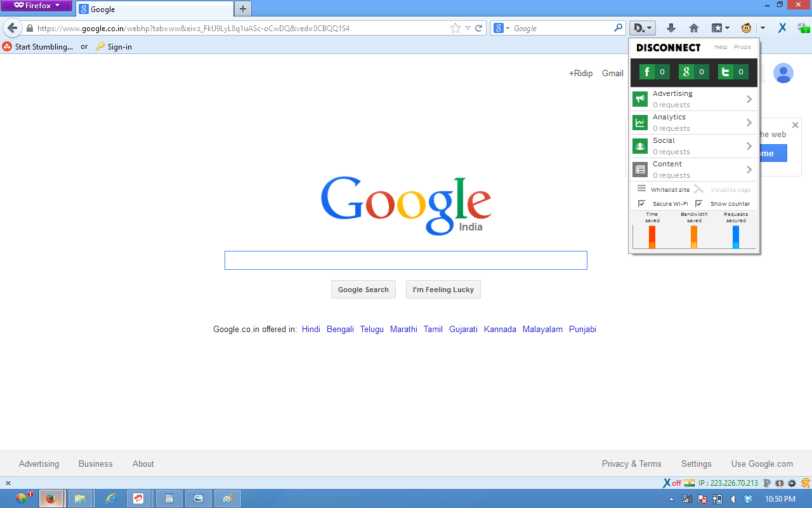The image size is (812, 508).
Task: Click the Google Search button
Action: click(x=363, y=290)
